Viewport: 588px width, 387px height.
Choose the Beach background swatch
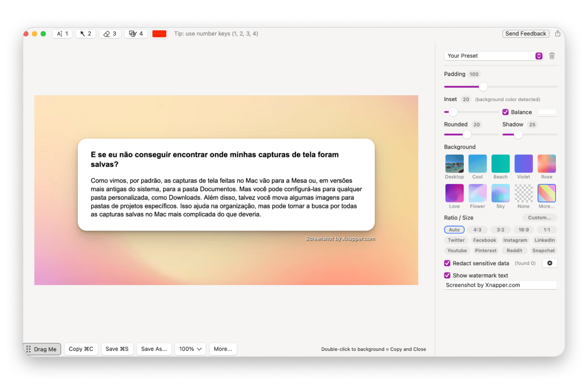(x=500, y=163)
